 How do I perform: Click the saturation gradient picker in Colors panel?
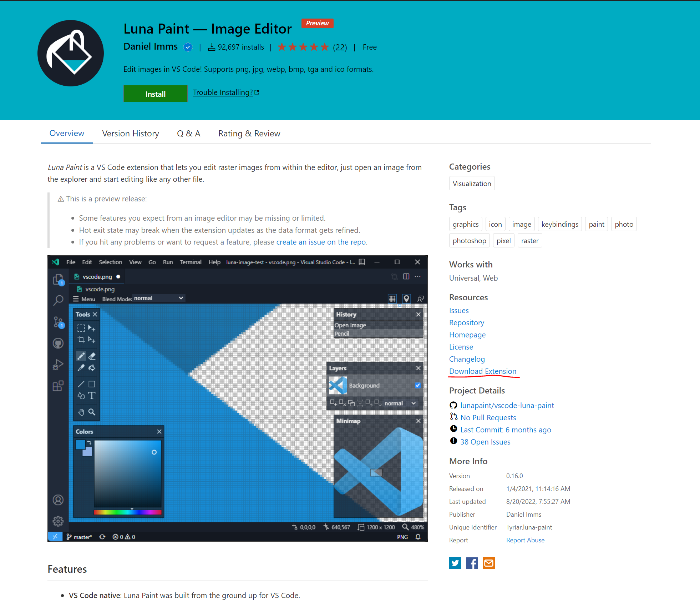click(x=128, y=473)
